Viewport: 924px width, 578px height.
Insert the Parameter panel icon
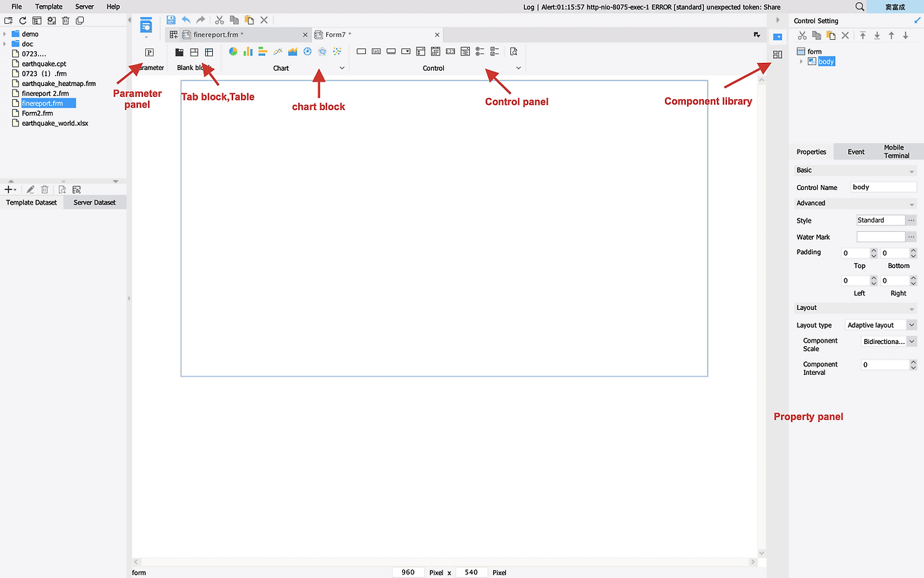pos(149,52)
